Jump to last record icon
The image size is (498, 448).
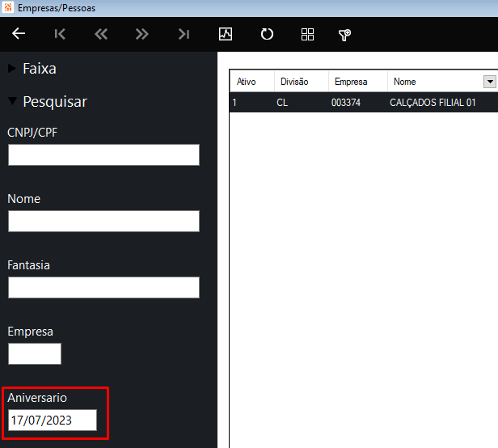(184, 34)
